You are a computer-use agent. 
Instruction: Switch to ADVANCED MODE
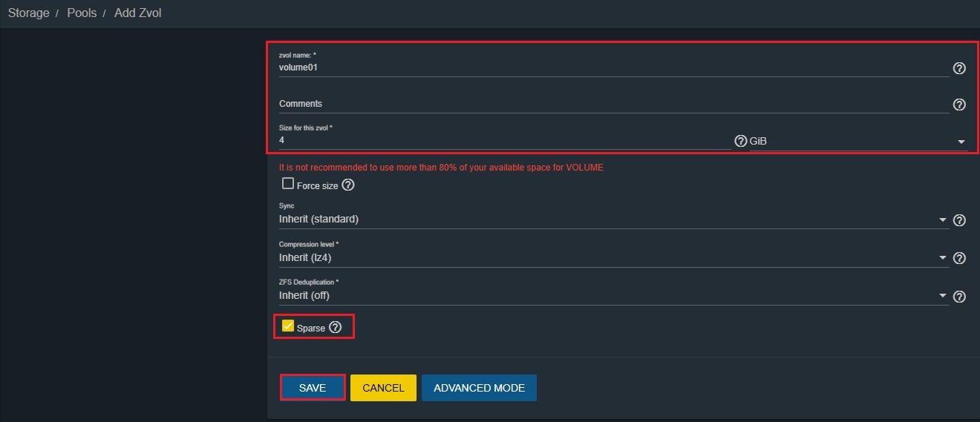(479, 388)
